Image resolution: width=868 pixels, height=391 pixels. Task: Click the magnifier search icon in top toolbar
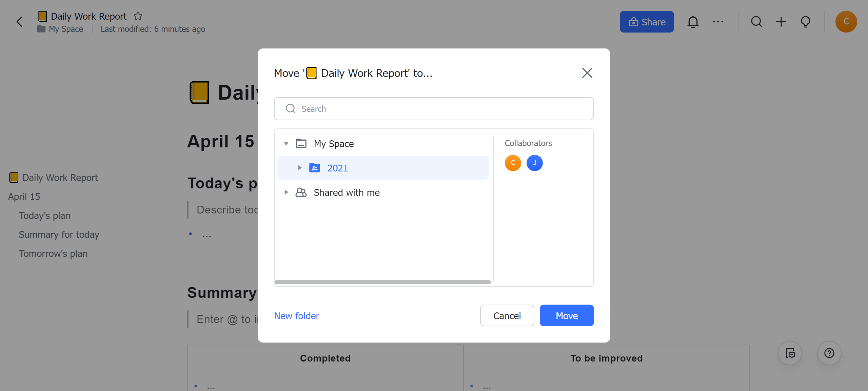(756, 21)
